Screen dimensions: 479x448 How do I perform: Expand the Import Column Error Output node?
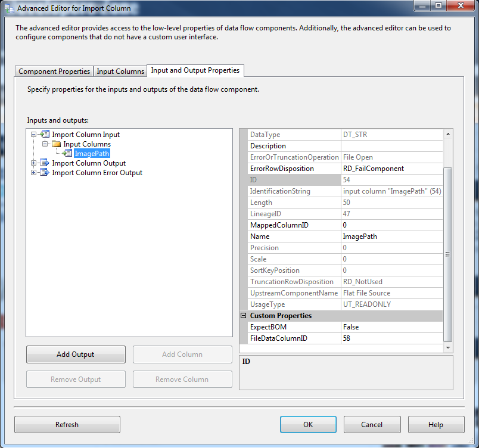[35, 173]
